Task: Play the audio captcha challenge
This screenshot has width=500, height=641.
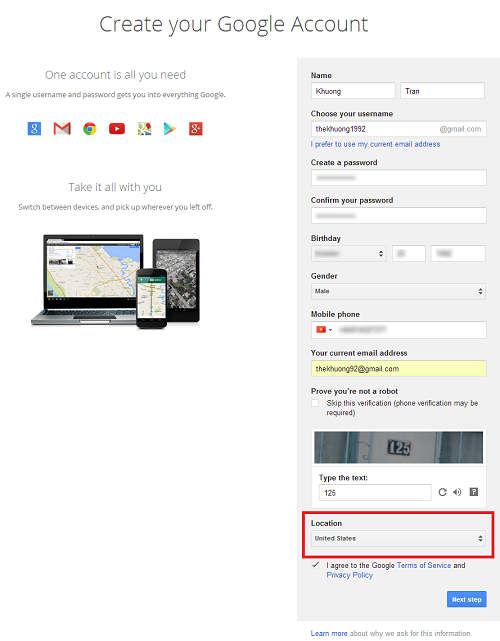Action: coord(457,492)
